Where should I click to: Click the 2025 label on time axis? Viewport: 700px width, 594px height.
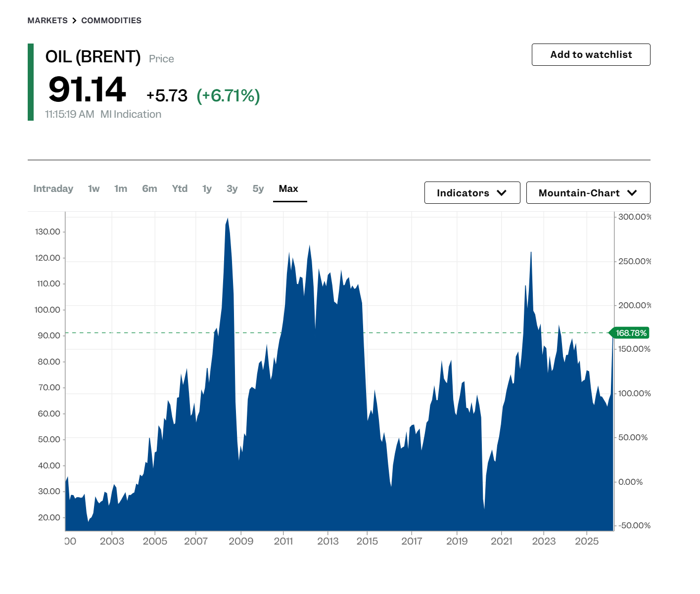click(587, 541)
